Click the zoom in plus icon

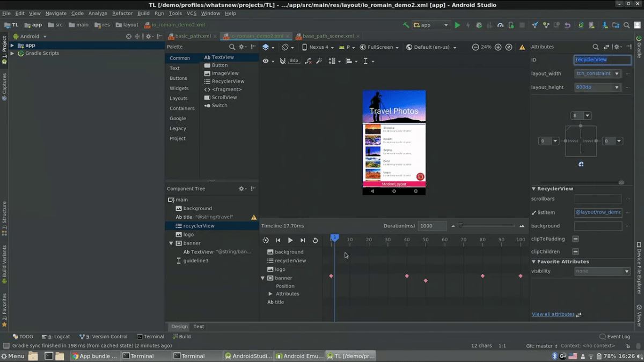[x=498, y=47]
